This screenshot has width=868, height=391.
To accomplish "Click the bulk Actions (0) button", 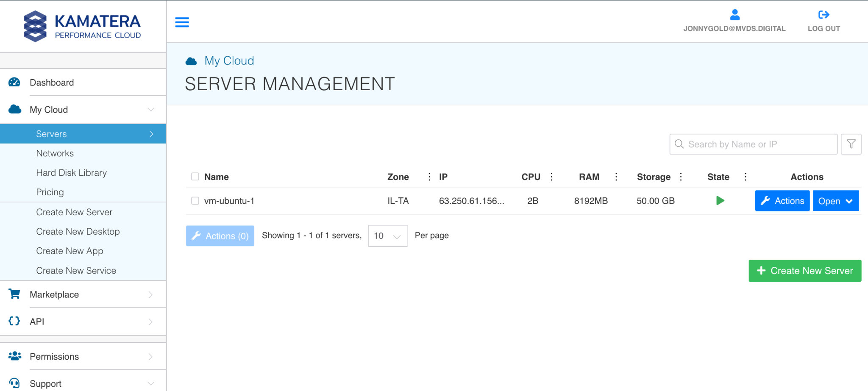I will (x=220, y=236).
